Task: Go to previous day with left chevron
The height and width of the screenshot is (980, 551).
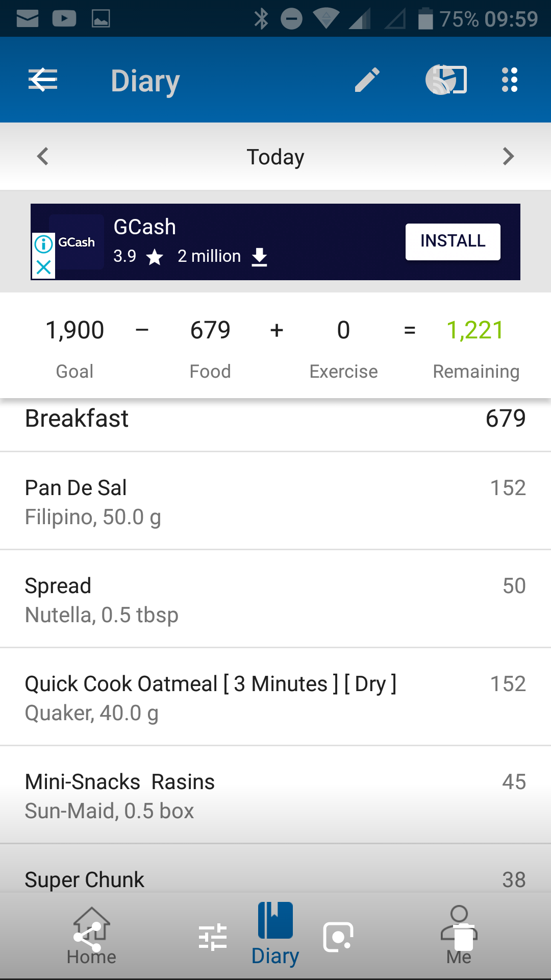Action: coord(43,156)
